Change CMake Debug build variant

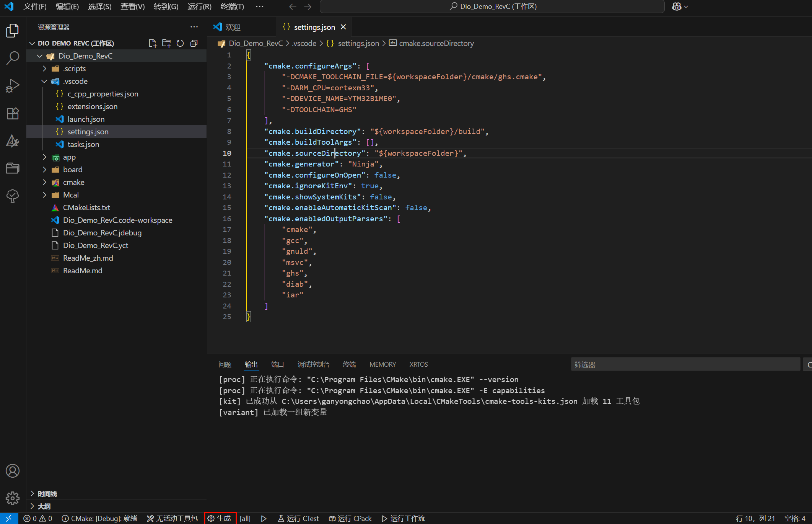99,518
